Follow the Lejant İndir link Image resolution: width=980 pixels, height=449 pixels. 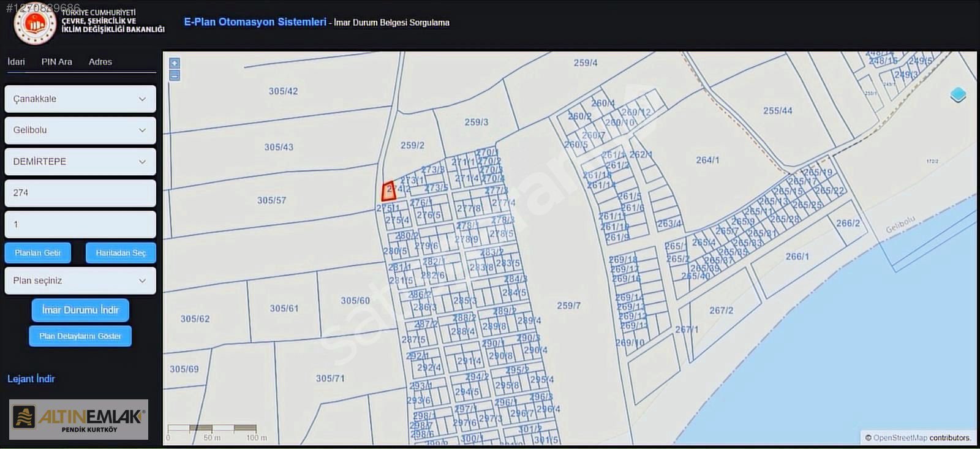pyautogui.click(x=31, y=379)
